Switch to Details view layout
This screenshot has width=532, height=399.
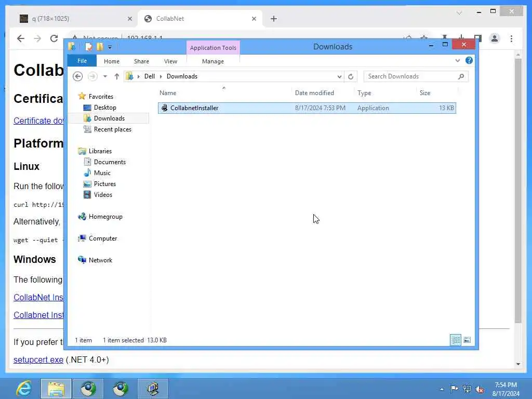tap(456, 340)
